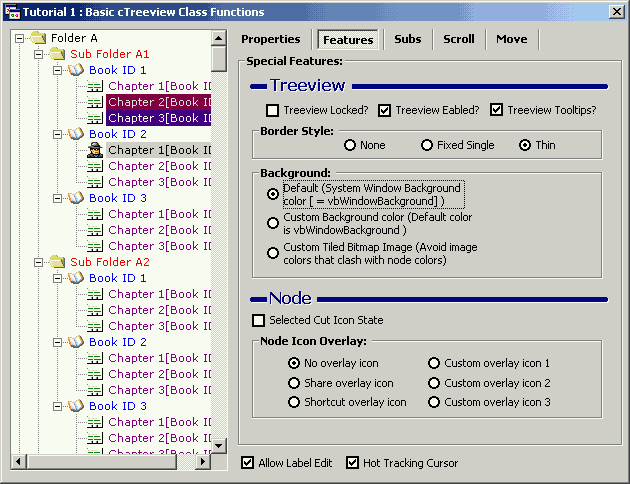Collapse Book ID 1 under Sub Folder A1

click(58, 70)
